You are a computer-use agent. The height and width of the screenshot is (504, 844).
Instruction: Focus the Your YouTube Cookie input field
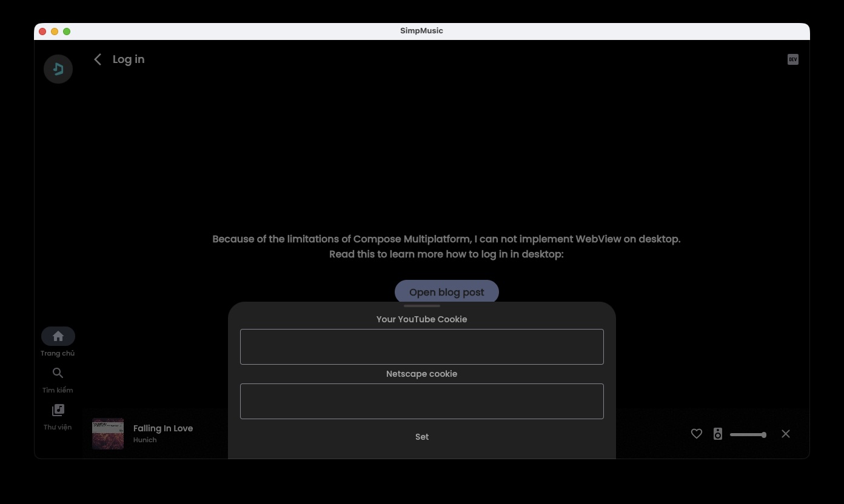coord(422,346)
